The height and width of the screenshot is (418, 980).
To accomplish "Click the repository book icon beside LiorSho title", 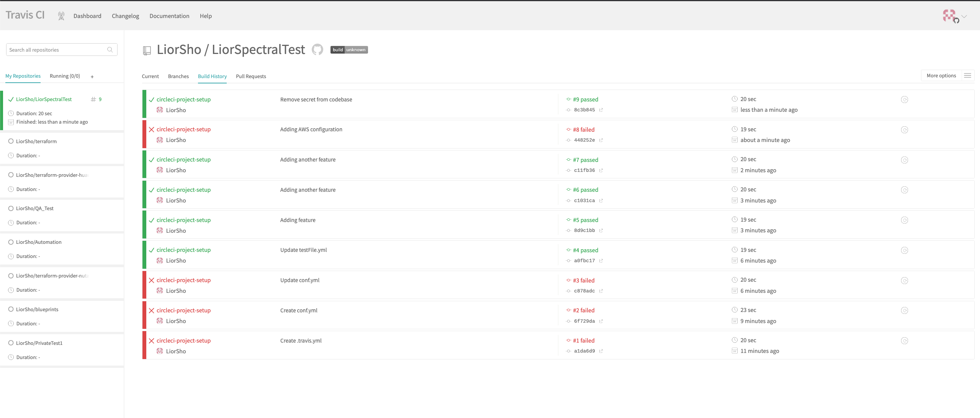I will point(147,51).
